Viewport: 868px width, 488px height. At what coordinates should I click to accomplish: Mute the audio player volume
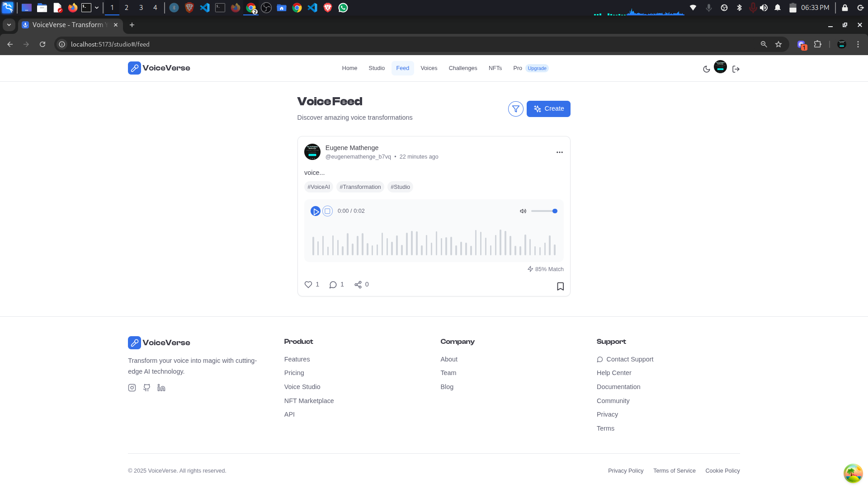pyautogui.click(x=523, y=211)
